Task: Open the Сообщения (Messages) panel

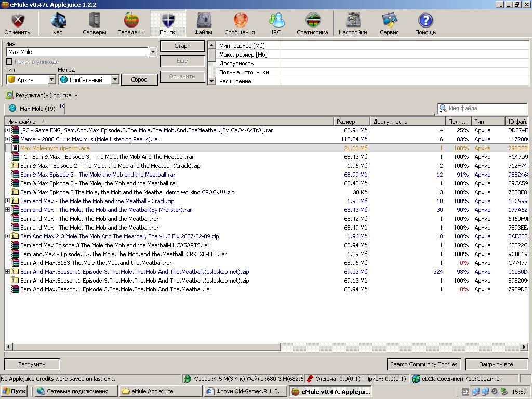Action: click(240, 24)
